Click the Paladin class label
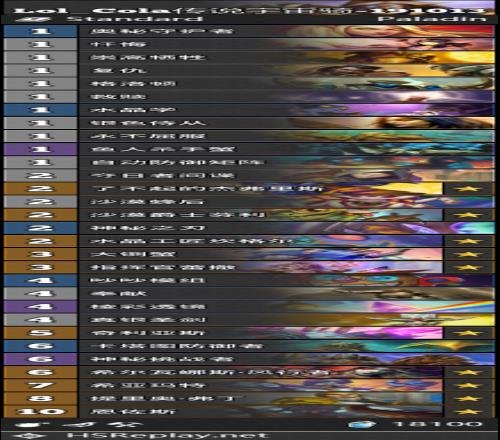Screen dimensions: 500x440 (x=432, y=19)
